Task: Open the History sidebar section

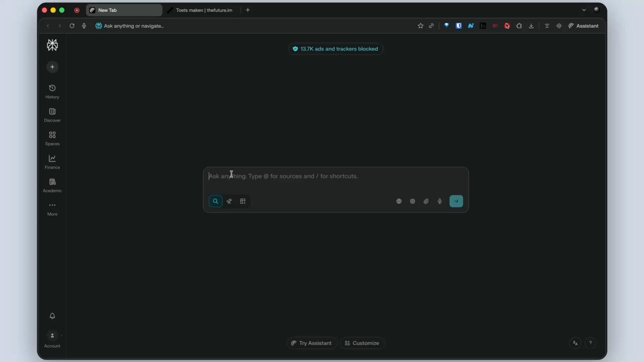Action: tap(52, 92)
